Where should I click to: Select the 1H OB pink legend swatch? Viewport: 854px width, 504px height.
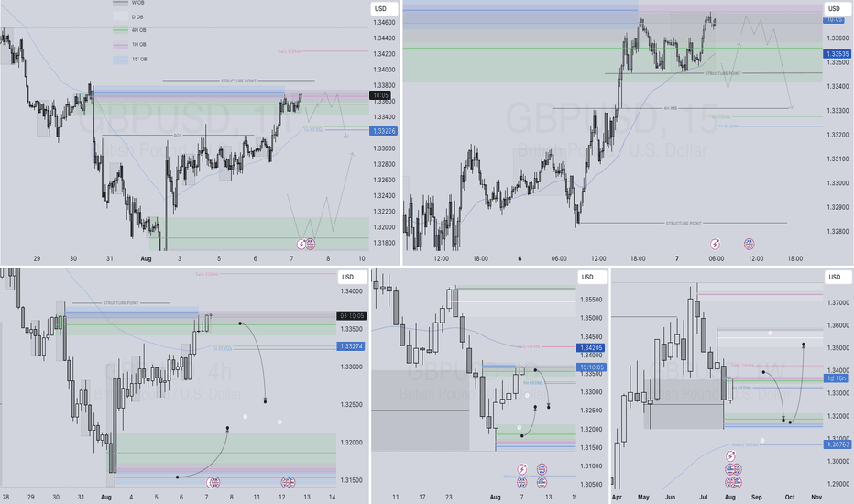point(120,45)
